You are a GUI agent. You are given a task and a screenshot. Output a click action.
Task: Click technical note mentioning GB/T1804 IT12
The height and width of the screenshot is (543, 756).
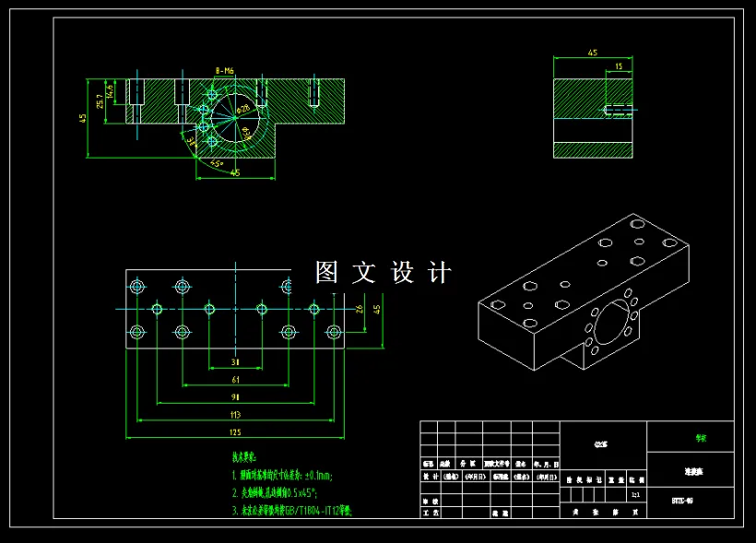(292, 510)
